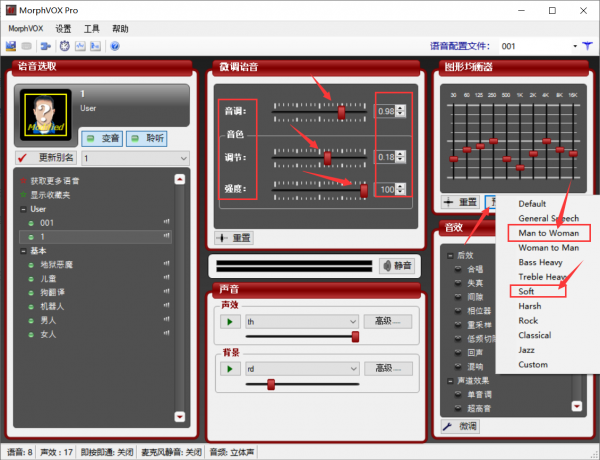The height and width of the screenshot is (460, 600).
Task: Click the signal bars icon beside 地狱恶魔
Action: pyautogui.click(x=166, y=263)
